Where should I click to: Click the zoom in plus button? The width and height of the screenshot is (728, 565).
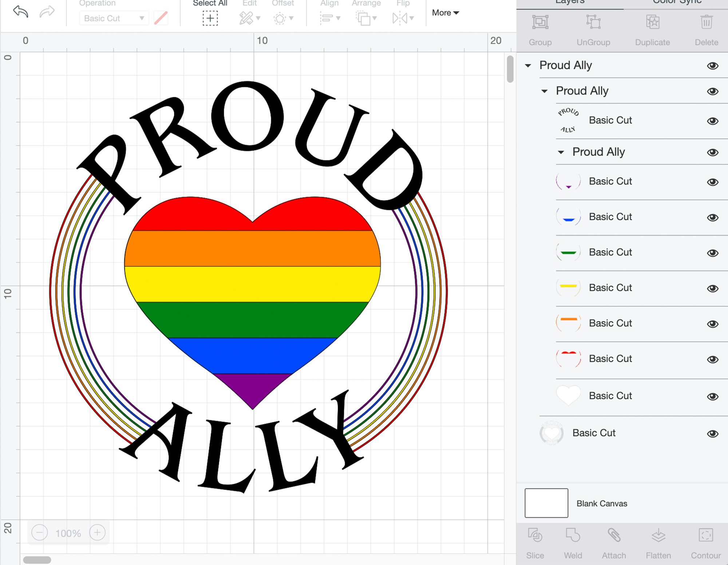97,533
